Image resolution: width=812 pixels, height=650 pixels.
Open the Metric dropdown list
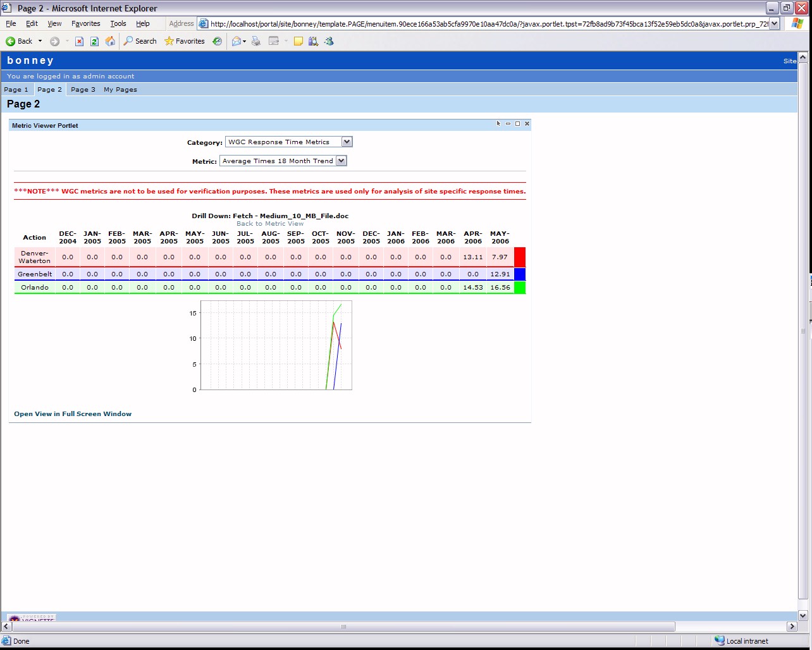341,161
